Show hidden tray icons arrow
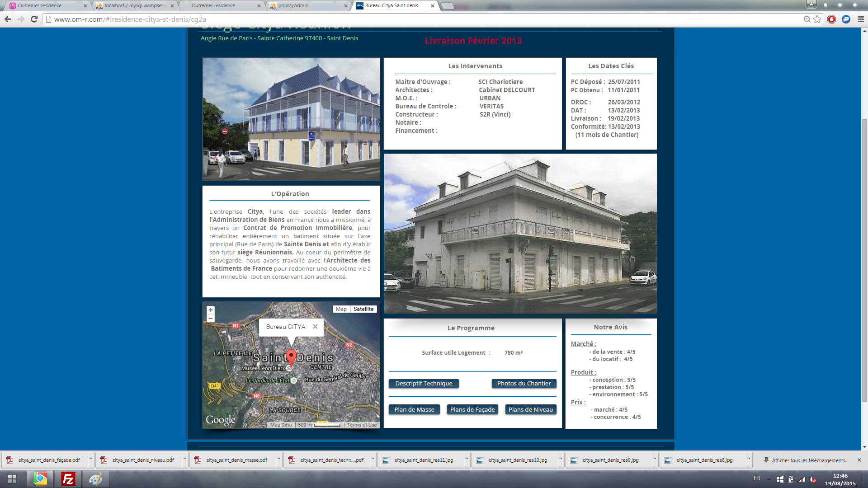This screenshot has width=868, height=488. coord(769,479)
